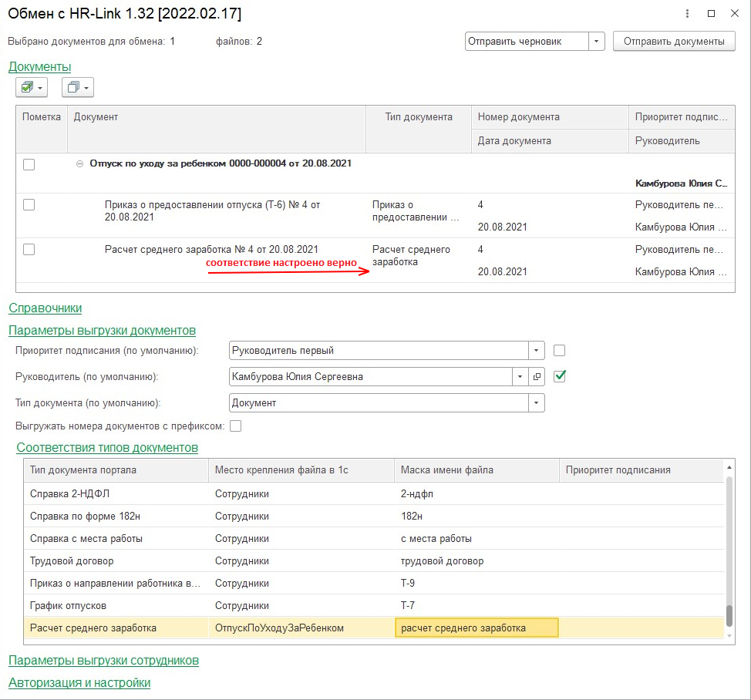Open Руководитель (по умолчанию) dropdown list

520,377
